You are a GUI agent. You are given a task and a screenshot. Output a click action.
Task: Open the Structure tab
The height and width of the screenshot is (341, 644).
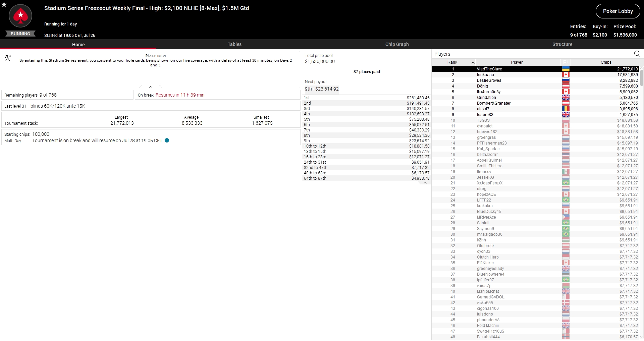click(562, 44)
